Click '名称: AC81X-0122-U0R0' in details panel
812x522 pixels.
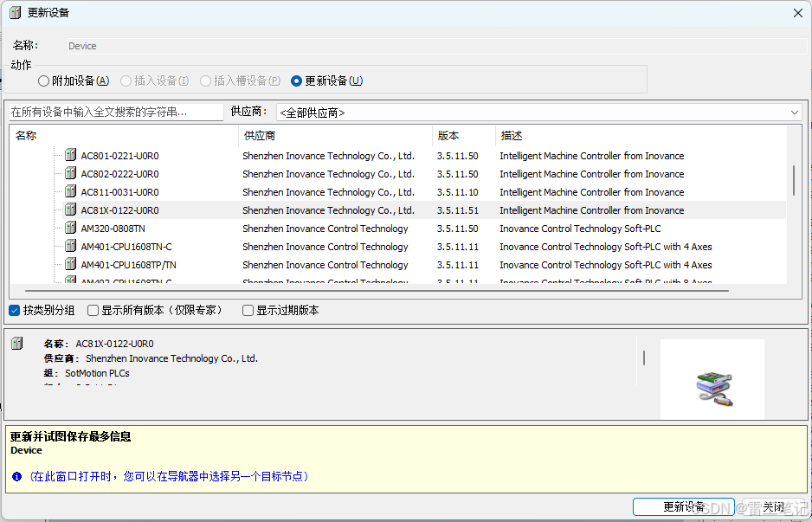(x=99, y=344)
